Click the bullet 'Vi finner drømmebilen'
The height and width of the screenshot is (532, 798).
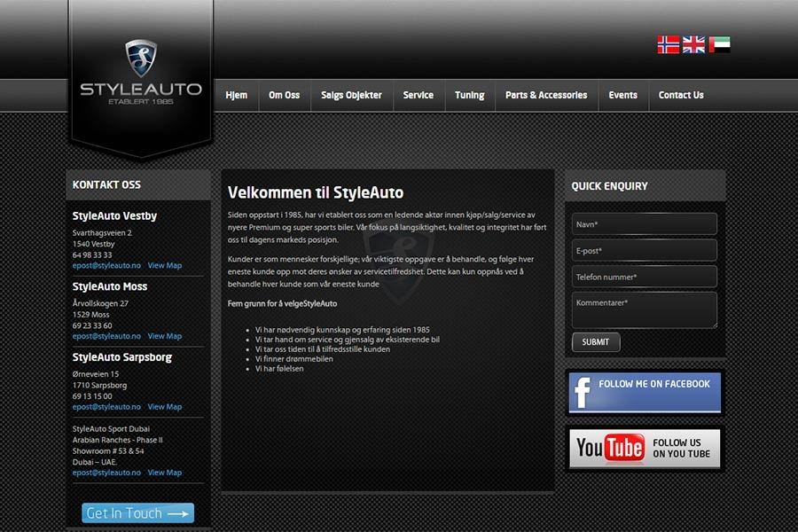pos(294,359)
